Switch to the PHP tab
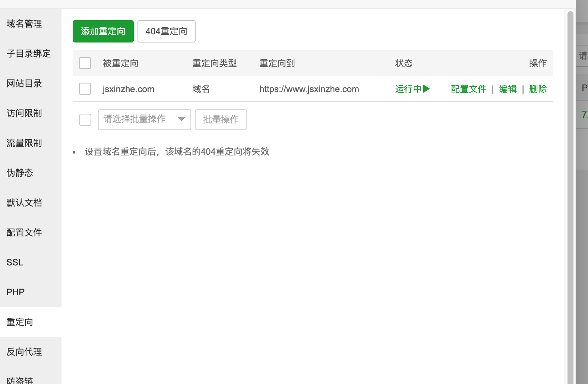Image resolution: width=588 pixels, height=384 pixels. click(31, 292)
